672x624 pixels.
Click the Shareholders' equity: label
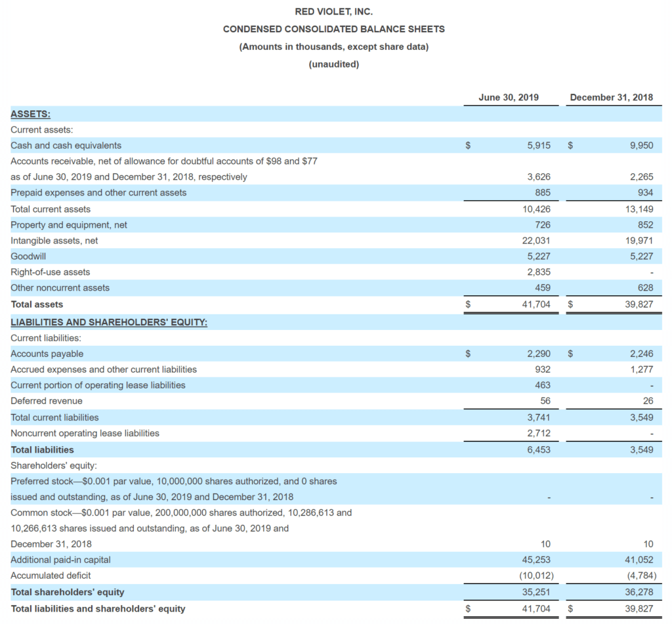pos(54,466)
